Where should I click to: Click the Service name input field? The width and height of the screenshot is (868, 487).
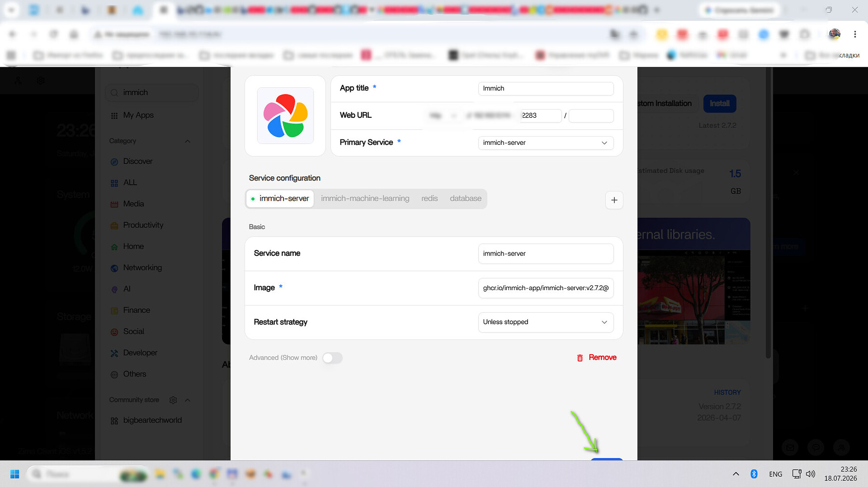546,253
